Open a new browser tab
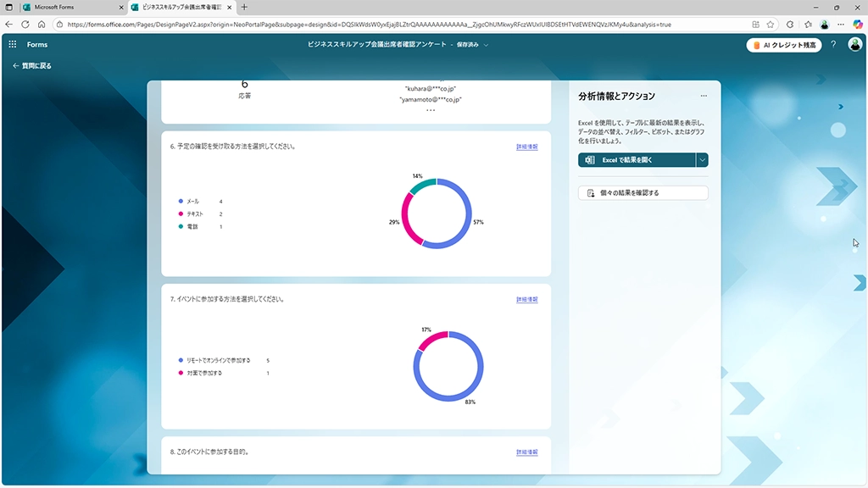The height and width of the screenshot is (488, 868). pos(245,7)
